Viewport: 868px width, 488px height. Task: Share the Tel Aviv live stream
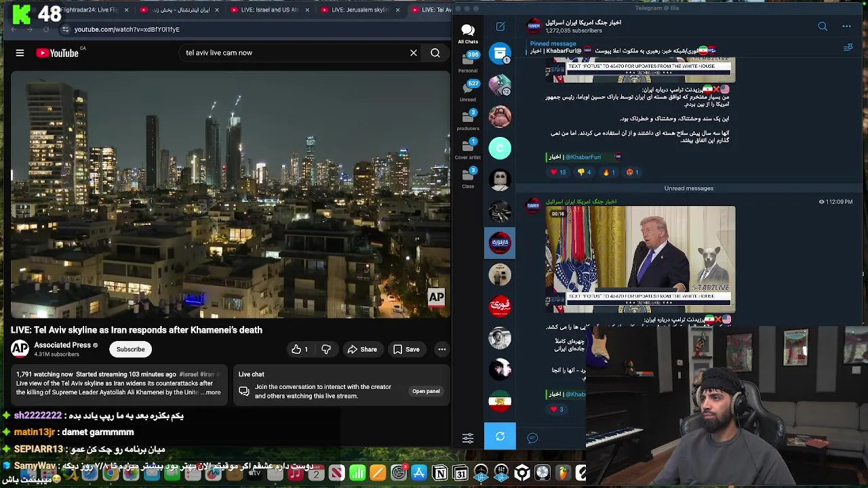tap(361, 349)
